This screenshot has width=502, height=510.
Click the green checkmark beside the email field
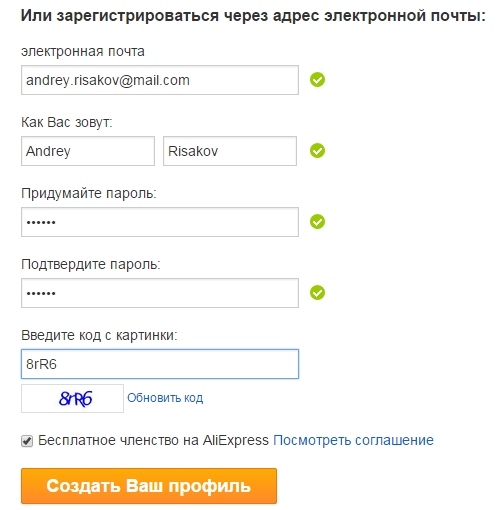317,80
